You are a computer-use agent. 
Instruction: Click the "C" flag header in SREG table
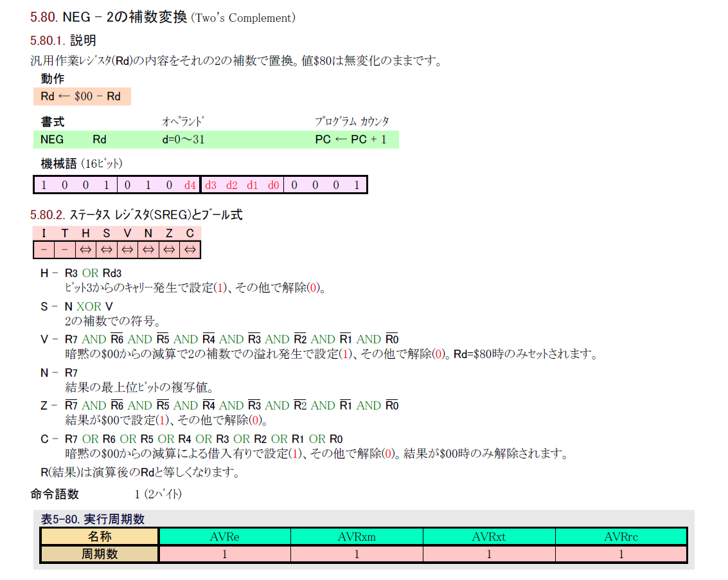[190, 233]
